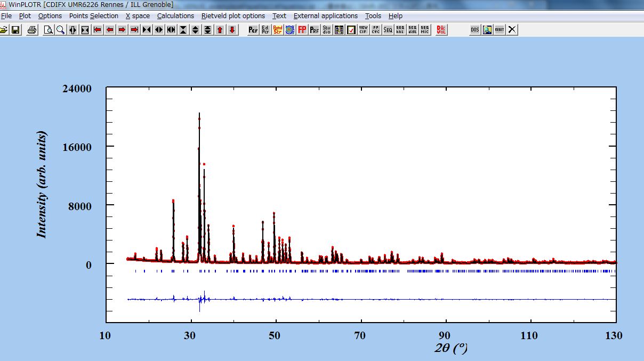Open the Rietveld plot options menu
The height and width of the screenshot is (361, 644).
[x=233, y=16]
